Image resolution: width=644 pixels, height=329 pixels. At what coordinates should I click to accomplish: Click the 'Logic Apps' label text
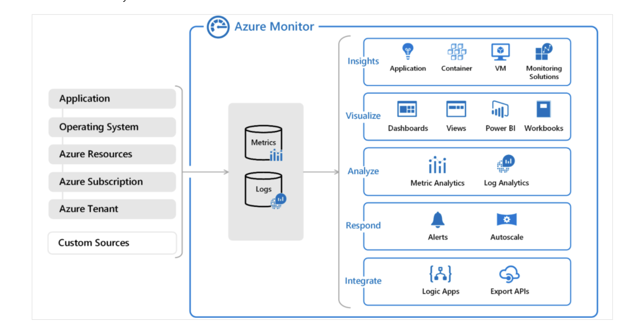(441, 292)
